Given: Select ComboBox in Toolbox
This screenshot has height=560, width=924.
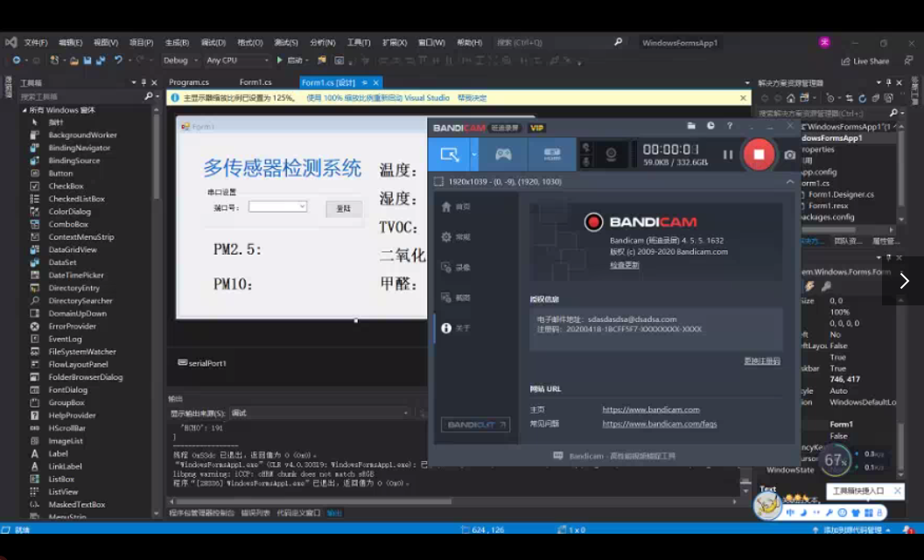Looking at the screenshot, I should 68,224.
